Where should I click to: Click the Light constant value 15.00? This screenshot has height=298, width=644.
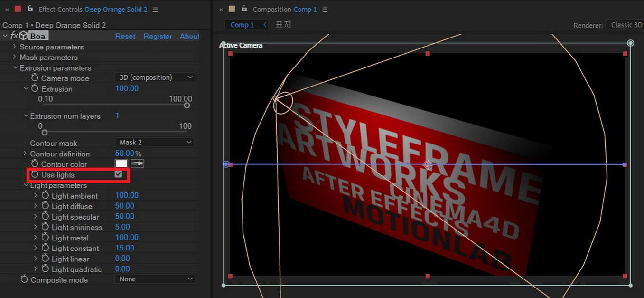(x=125, y=248)
